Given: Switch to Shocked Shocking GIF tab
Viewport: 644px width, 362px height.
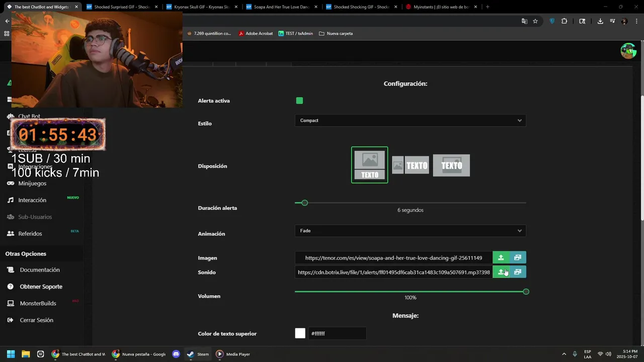Looking at the screenshot, I should [x=361, y=7].
